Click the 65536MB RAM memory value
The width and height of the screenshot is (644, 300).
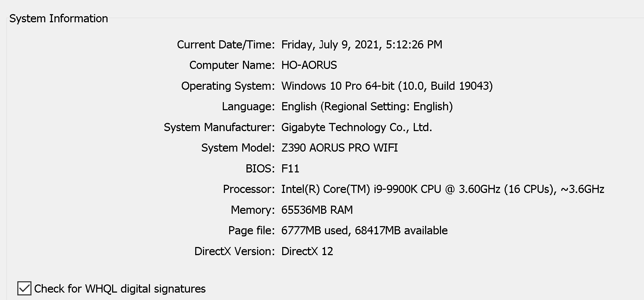point(317,210)
